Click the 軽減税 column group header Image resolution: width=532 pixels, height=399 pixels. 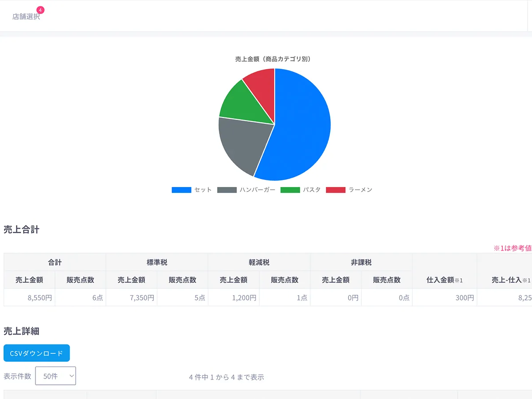pyautogui.click(x=259, y=262)
